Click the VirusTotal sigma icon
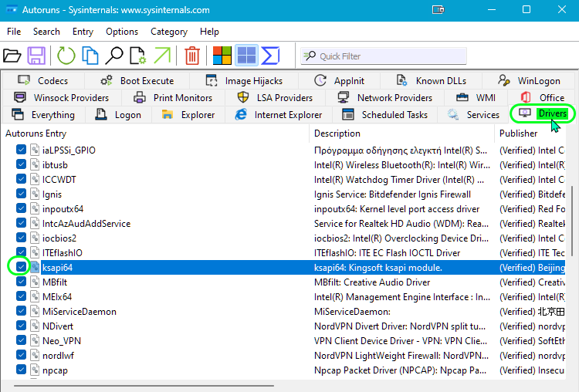Image resolution: width=579 pixels, height=392 pixels. [x=270, y=56]
